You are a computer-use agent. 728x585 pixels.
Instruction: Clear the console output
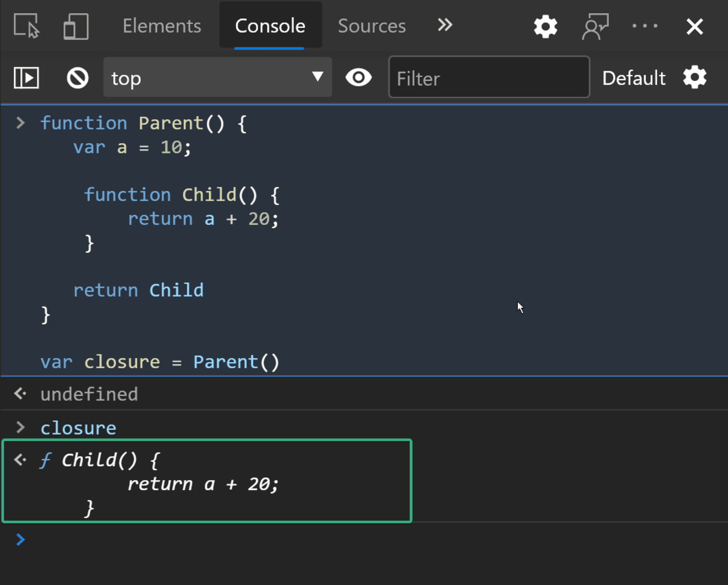tap(78, 78)
